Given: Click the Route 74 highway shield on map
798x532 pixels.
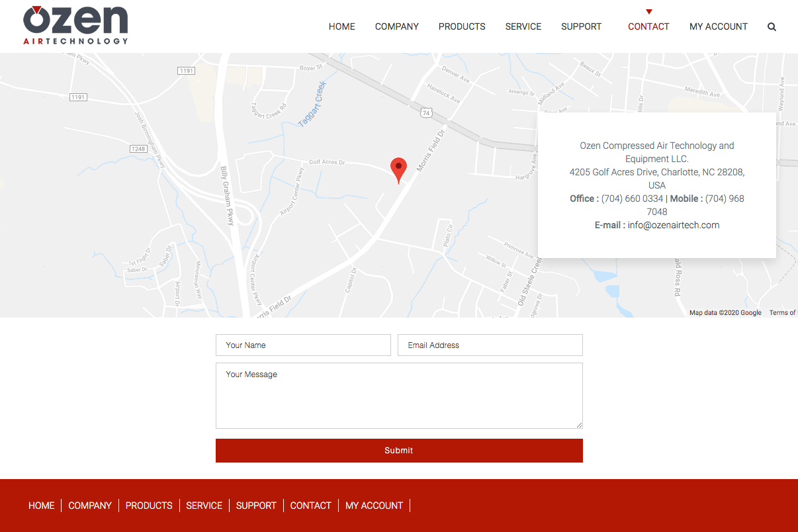Looking at the screenshot, I should point(427,113).
